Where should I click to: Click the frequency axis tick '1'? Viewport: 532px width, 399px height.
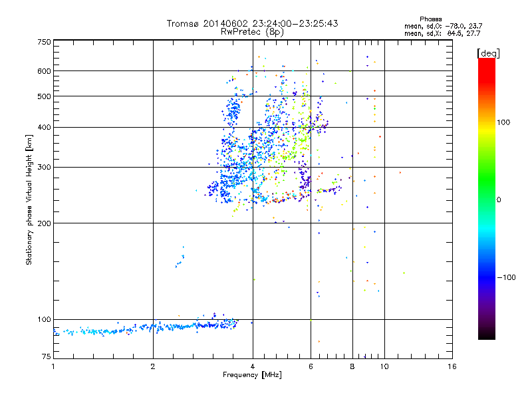pos(53,366)
